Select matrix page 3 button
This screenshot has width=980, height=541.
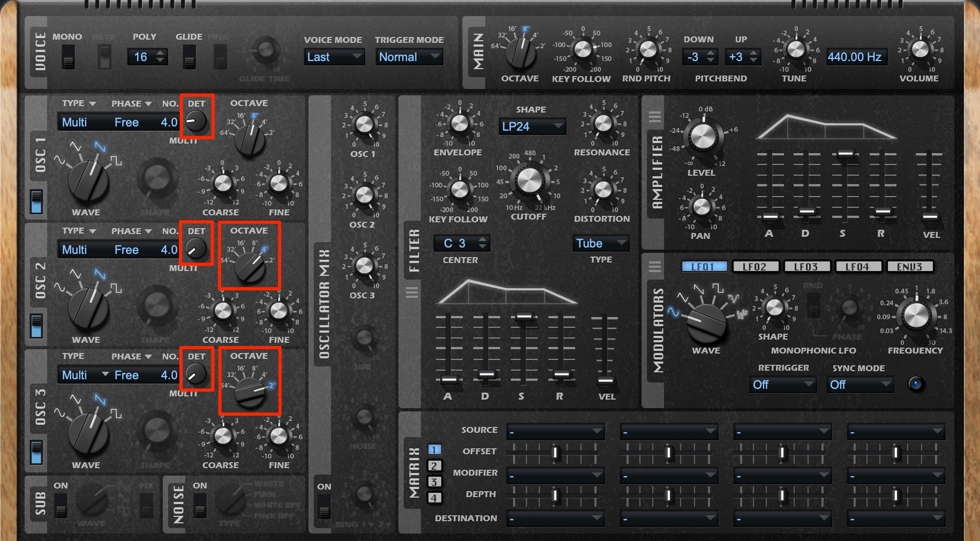pyautogui.click(x=434, y=482)
